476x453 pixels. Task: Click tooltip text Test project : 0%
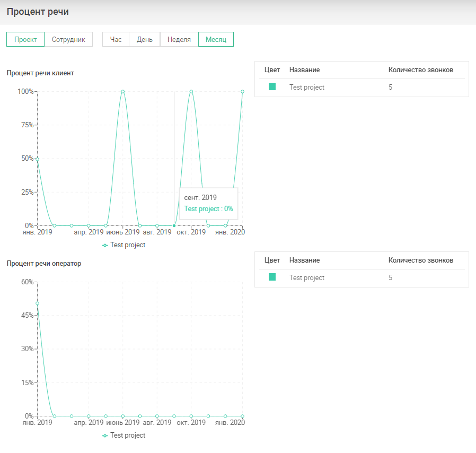(x=208, y=208)
